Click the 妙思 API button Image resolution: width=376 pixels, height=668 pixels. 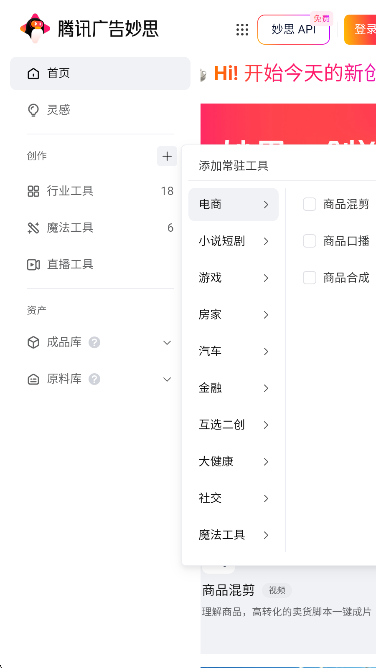point(293,29)
